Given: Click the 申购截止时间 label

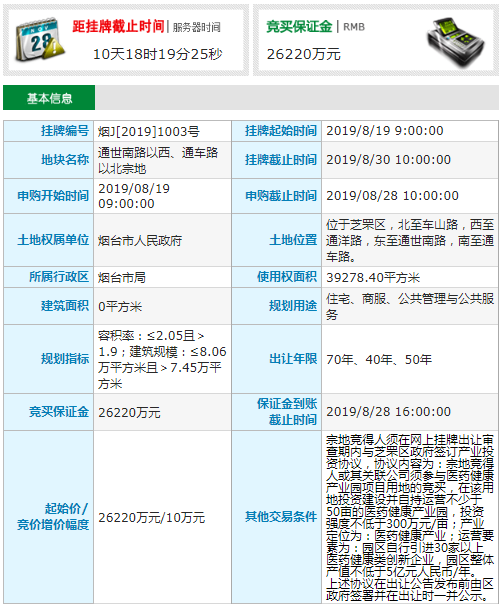Looking at the screenshot, I should [x=281, y=196].
